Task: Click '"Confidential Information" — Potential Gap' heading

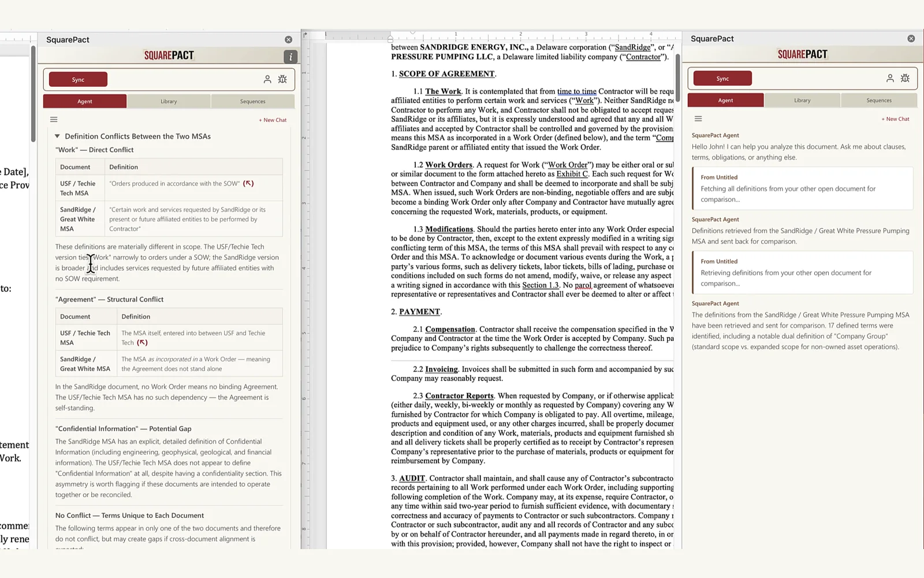Action: pos(124,429)
